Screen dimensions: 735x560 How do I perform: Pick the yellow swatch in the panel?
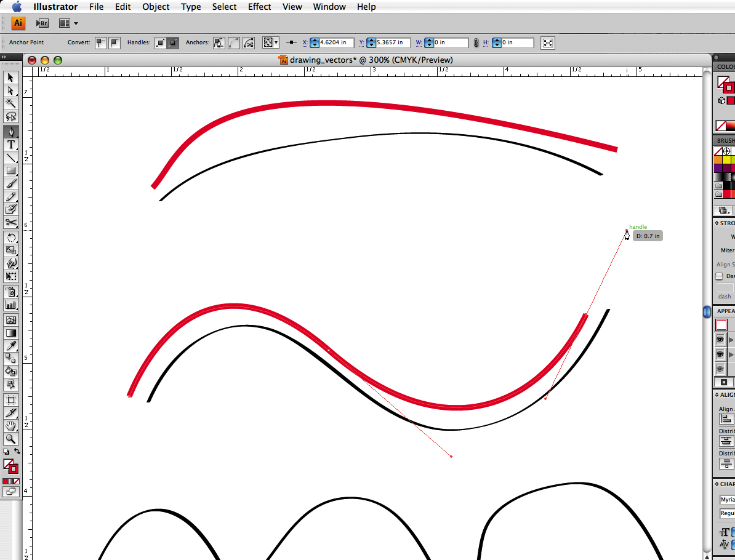click(x=727, y=159)
